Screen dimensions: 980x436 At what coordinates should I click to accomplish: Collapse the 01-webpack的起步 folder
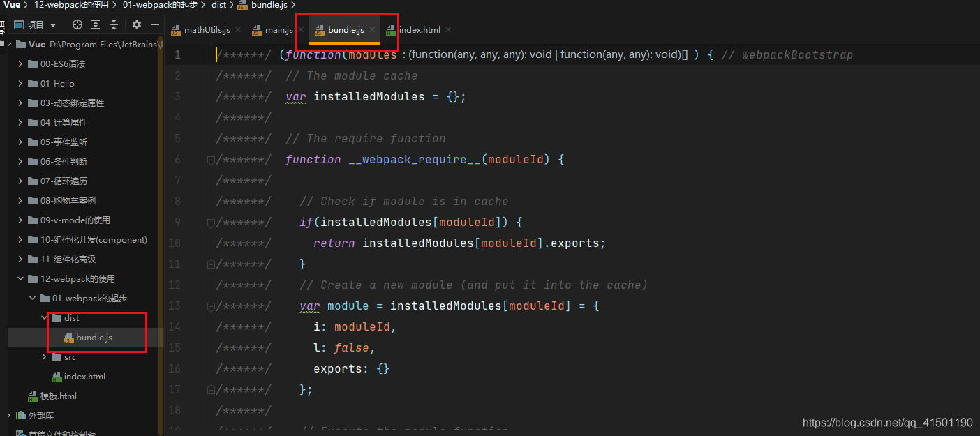pos(32,298)
